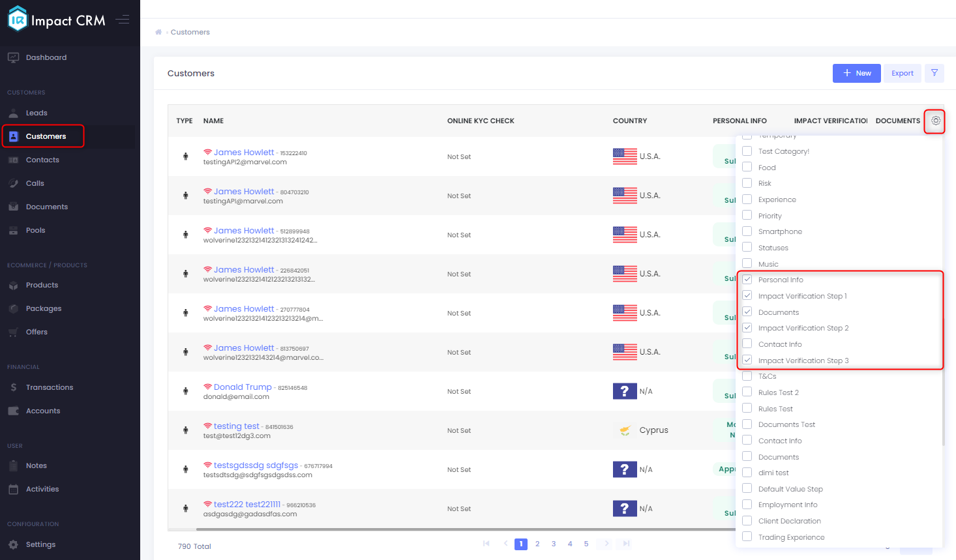The width and height of the screenshot is (956, 560).
Task: Open Donald Trump customer link
Action: coord(243,387)
